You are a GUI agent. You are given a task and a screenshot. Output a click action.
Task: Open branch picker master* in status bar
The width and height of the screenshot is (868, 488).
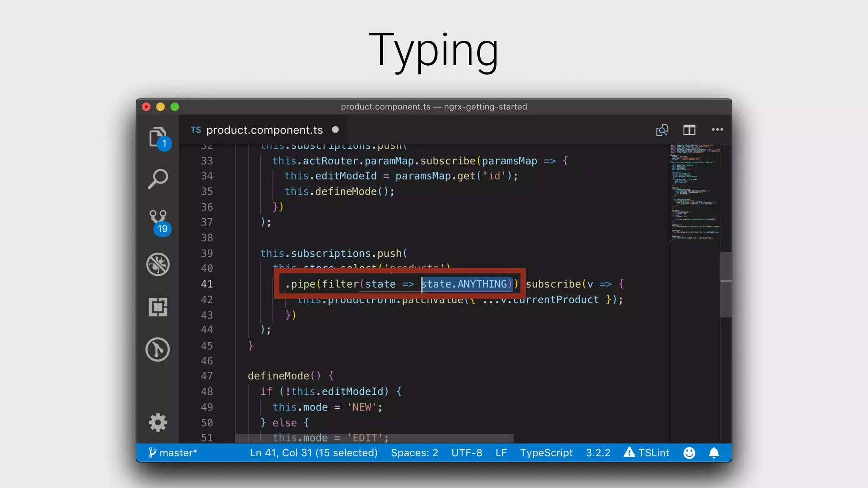pyautogui.click(x=173, y=453)
